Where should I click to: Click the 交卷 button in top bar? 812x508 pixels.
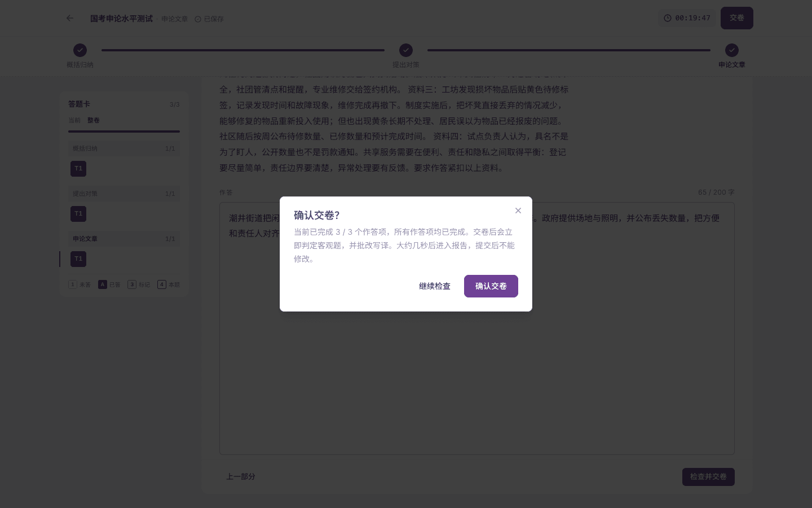tap(736, 18)
